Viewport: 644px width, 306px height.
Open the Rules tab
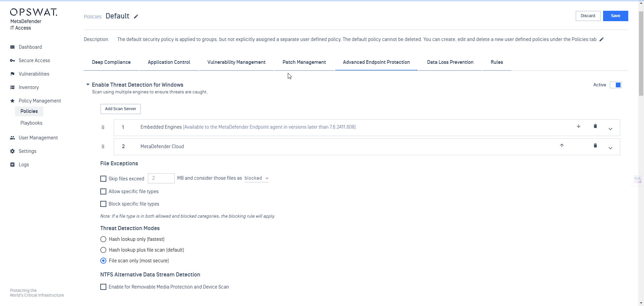click(x=497, y=62)
